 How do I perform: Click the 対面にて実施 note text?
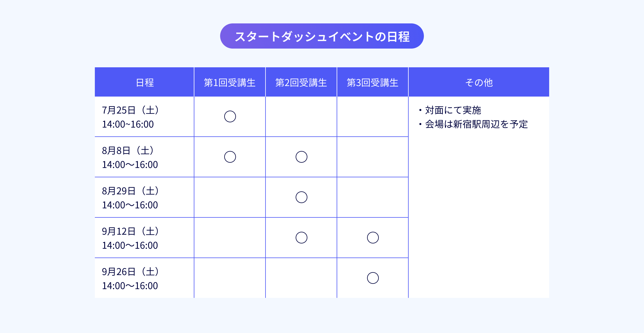click(453, 110)
